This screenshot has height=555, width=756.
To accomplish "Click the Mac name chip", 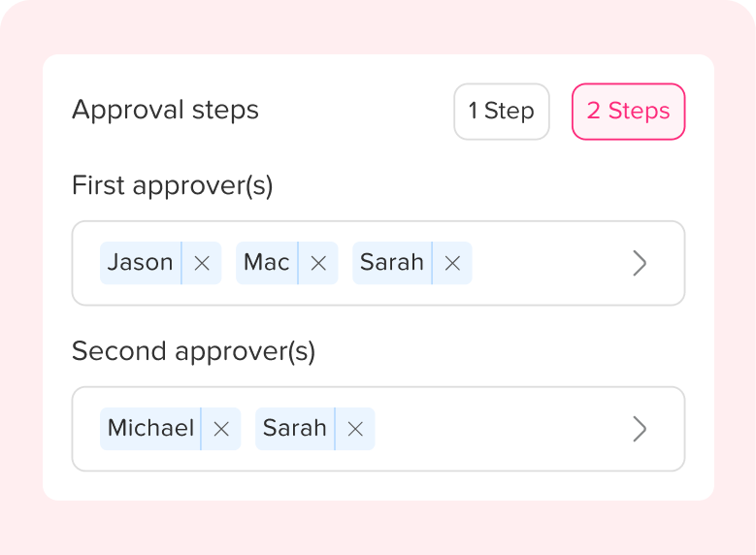I will click(267, 263).
